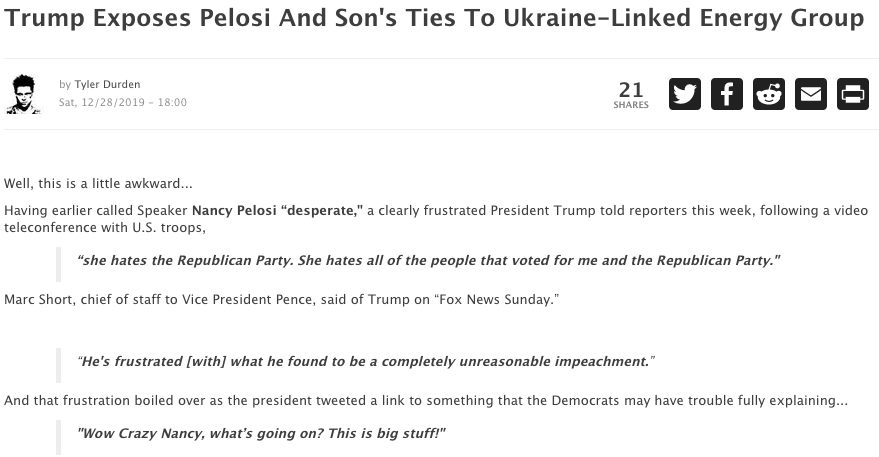This screenshot has width=879, height=457.
Task: Select the Sat, 12/28/2019 publication date
Action: coord(123,102)
